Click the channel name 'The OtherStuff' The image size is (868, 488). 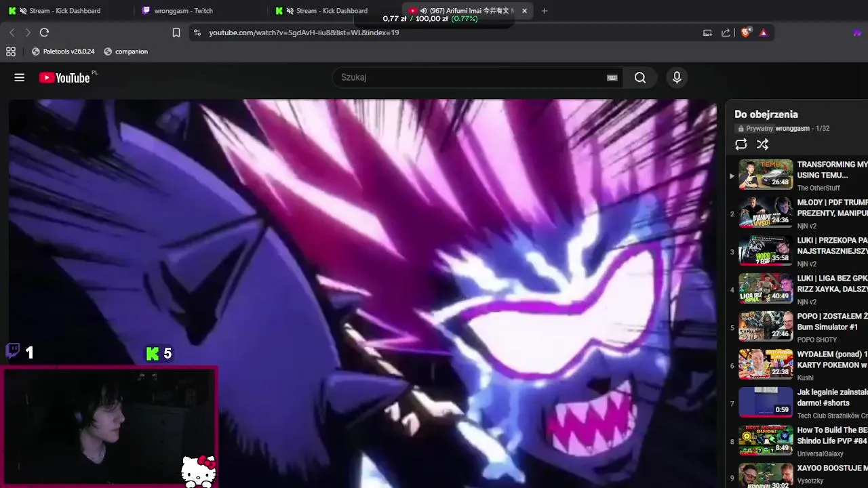point(818,188)
